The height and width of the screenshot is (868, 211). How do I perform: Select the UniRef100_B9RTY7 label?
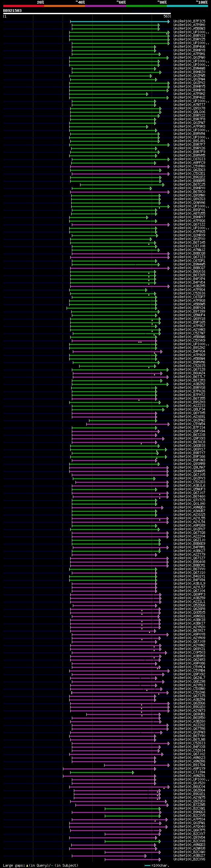[190, 453]
